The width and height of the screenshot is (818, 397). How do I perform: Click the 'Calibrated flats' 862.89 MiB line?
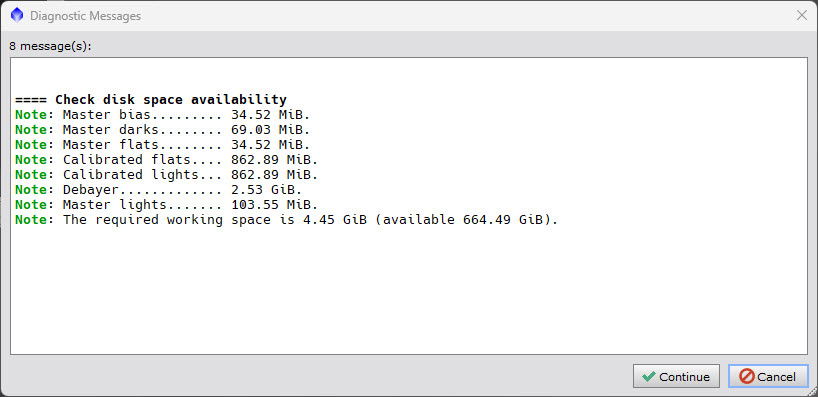pos(167,160)
